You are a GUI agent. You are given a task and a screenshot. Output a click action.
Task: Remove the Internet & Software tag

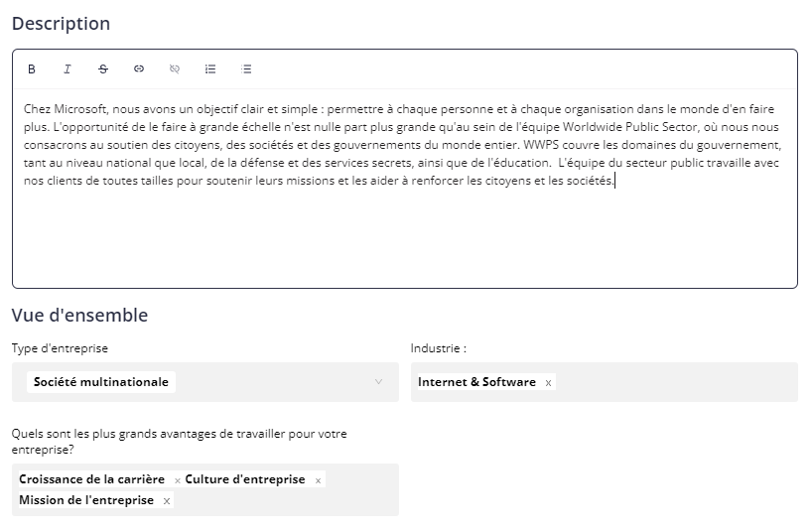pos(548,383)
